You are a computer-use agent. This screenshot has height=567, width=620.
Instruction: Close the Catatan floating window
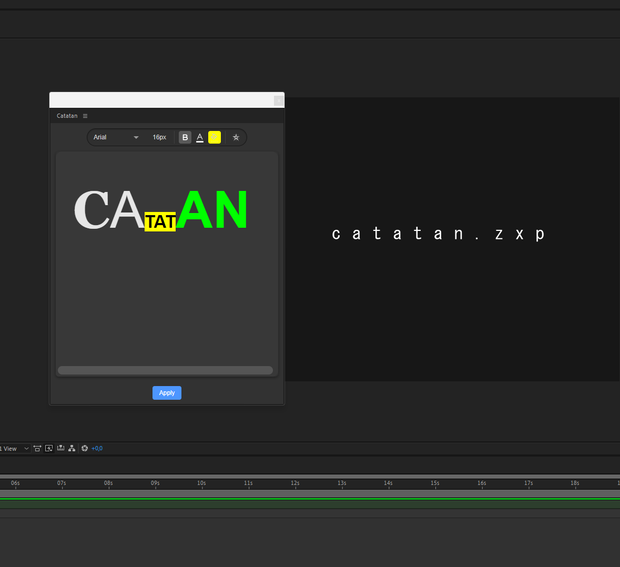click(278, 101)
